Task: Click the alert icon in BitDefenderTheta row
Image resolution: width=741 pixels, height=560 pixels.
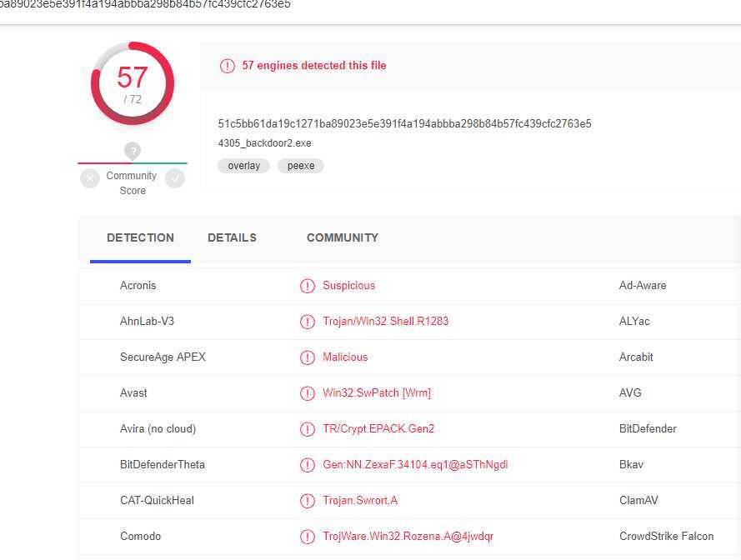Action: tap(308, 465)
